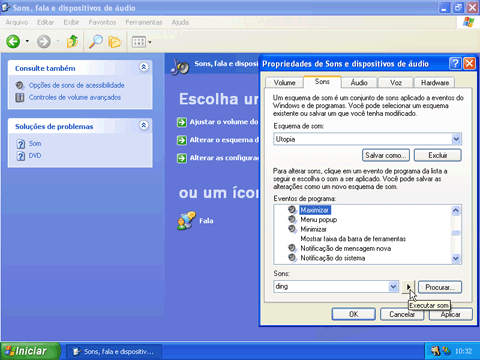The width and height of the screenshot is (480, 360).
Task: Click the icon beside Controles de volume avançados
Action: [20, 98]
